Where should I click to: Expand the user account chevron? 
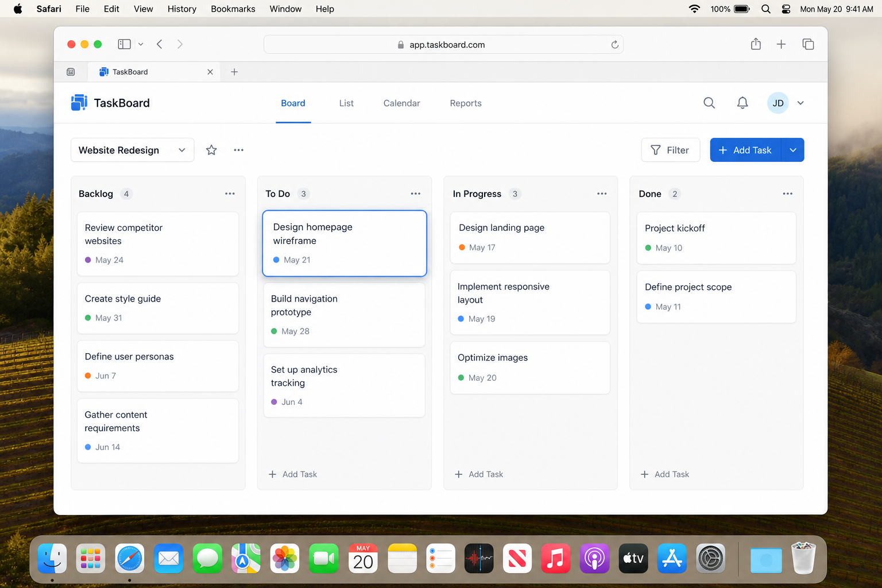pyautogui.click(x=800, y=103)
